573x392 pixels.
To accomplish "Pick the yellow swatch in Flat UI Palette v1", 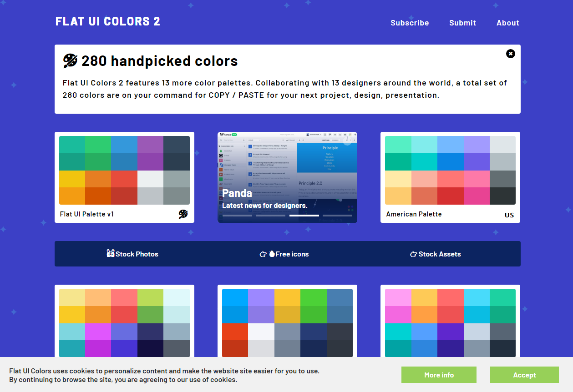I will [72, 179].
